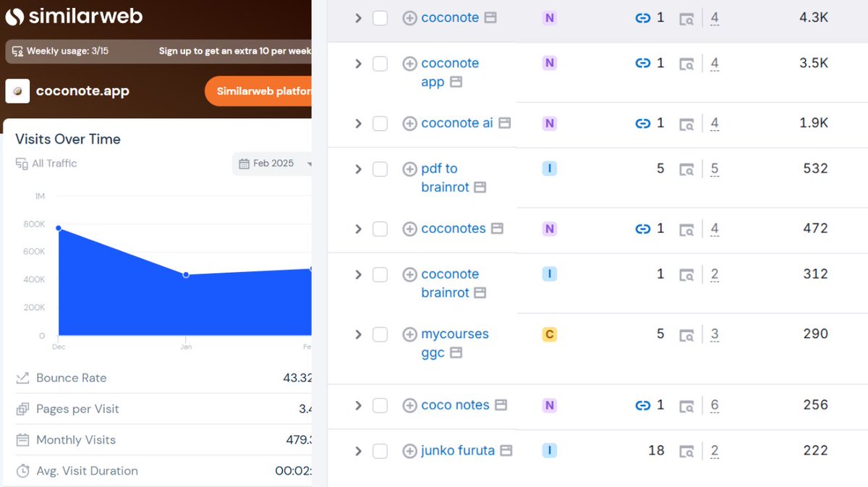Image resolution: width=868 pixels, height=487 pixels.
Task: Open SERP features icon after pdf to brainrot
Action: 480,187
